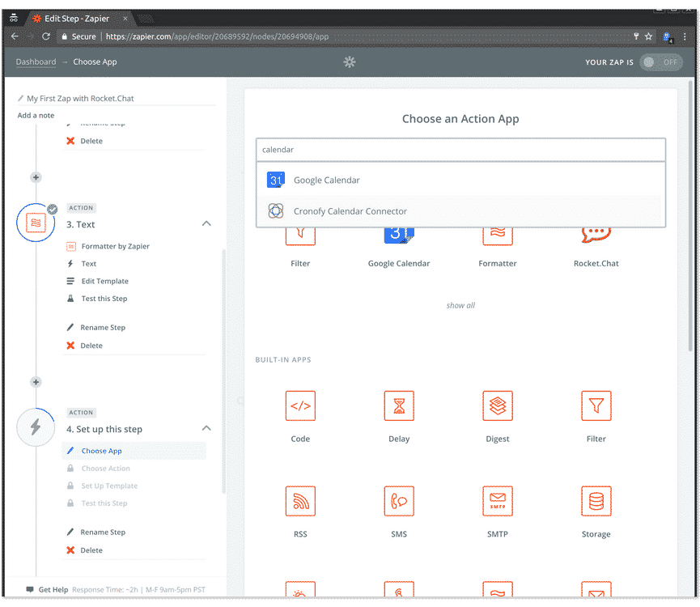Screen dimensions: 700x607
Task: Delete step 3 via Delete button
Action: coord(91,346)
